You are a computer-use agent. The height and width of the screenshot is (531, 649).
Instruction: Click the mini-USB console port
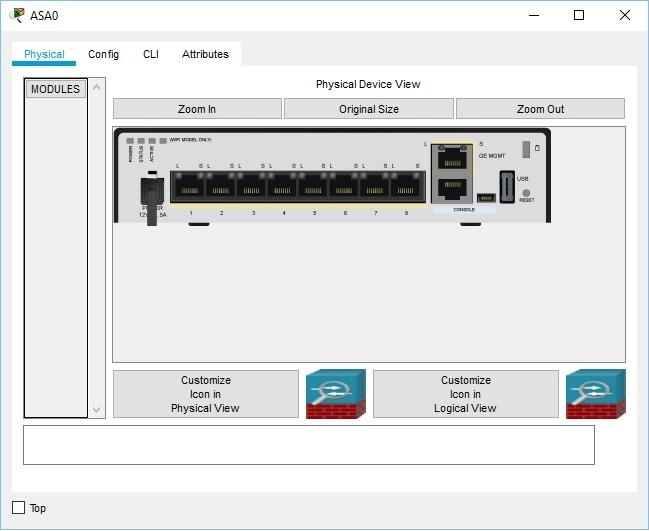pyautogui.click(x=486, y=198)
